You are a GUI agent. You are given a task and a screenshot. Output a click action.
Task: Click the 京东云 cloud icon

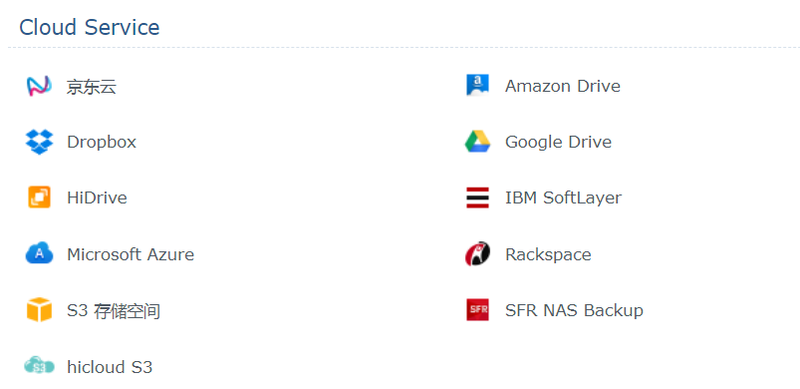[39, 86]
